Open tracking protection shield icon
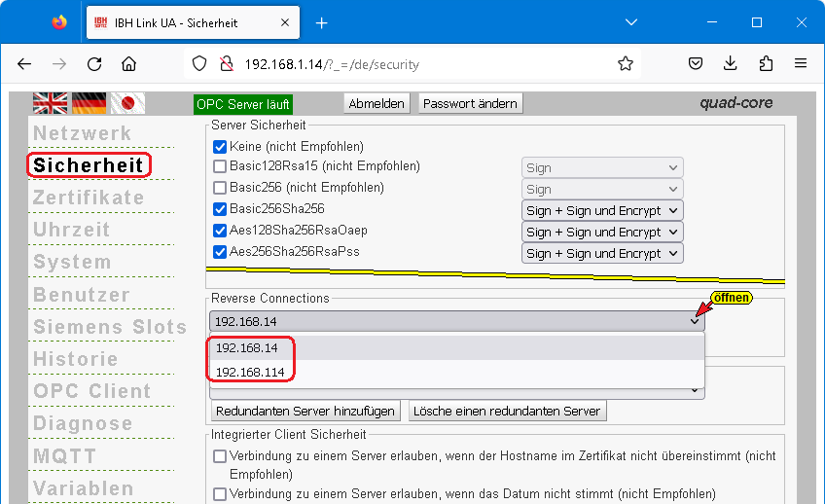Screen dimensions: 825x504 pyautogui.click(x=199, y=64)
